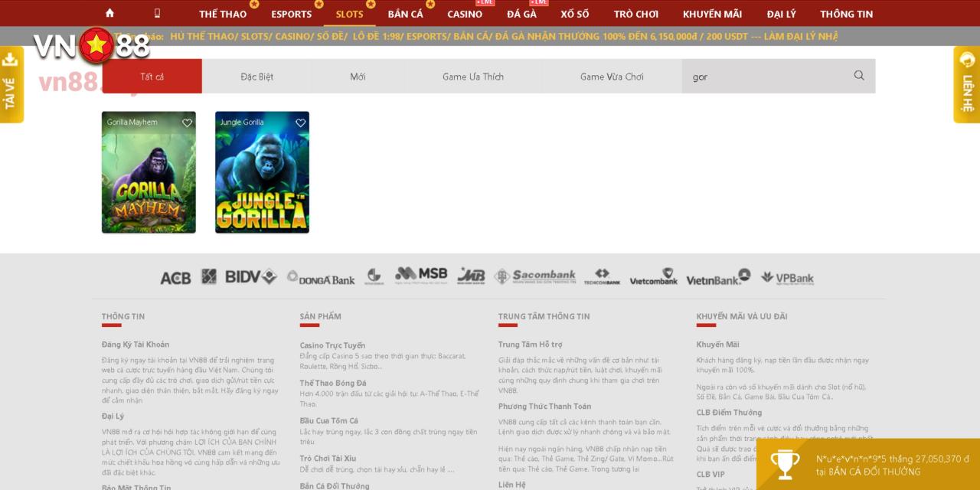This screenshot has width=980, height=490.
Task: Select the Game Ưa Thích tab
Action: point(472,77)
